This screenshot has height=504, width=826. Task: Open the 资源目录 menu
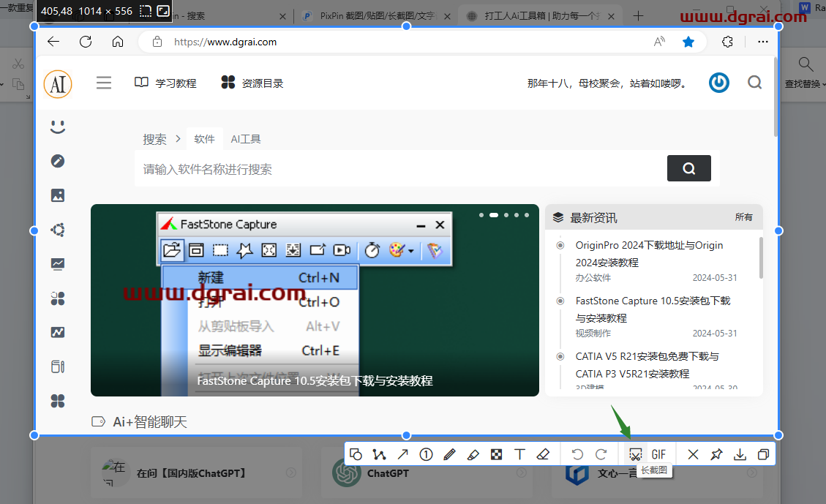click(252, 83)
